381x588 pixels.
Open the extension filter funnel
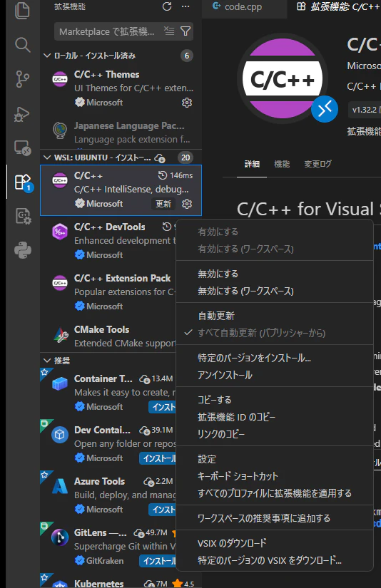[186, 31]
